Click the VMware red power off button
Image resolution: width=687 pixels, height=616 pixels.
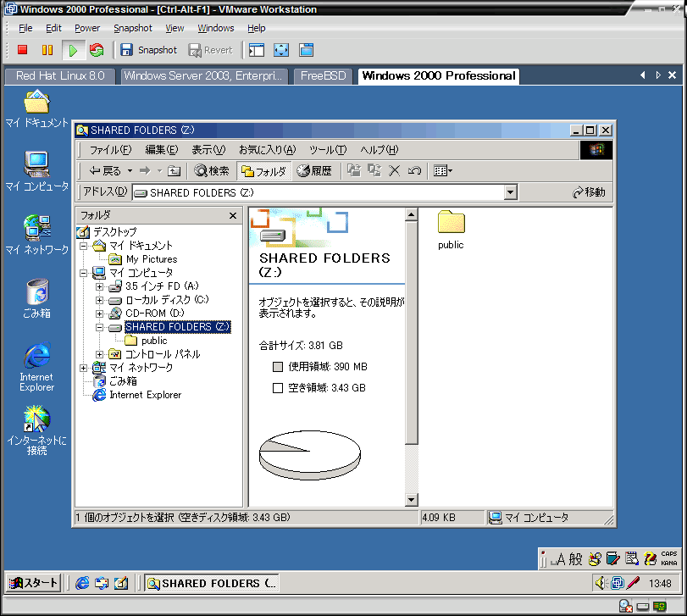pyautogui.click(x=22, y=50)
